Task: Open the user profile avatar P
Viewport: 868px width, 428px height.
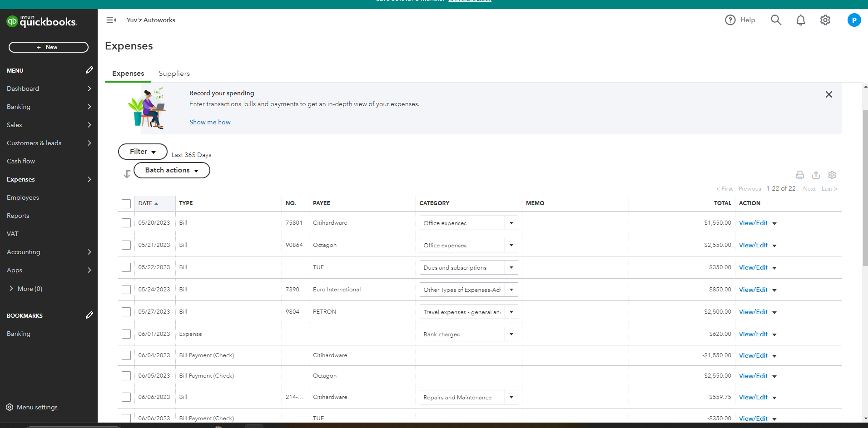Action: (854, 20)
